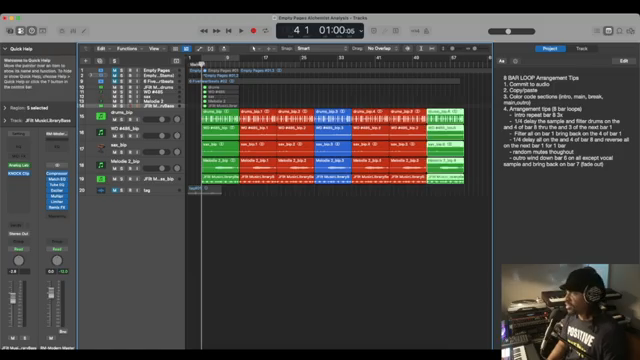Image resolution: width=640 pixels, height=360 pixels.
Task: Start recording with the red Record button
Action: [x=253, y=31]
